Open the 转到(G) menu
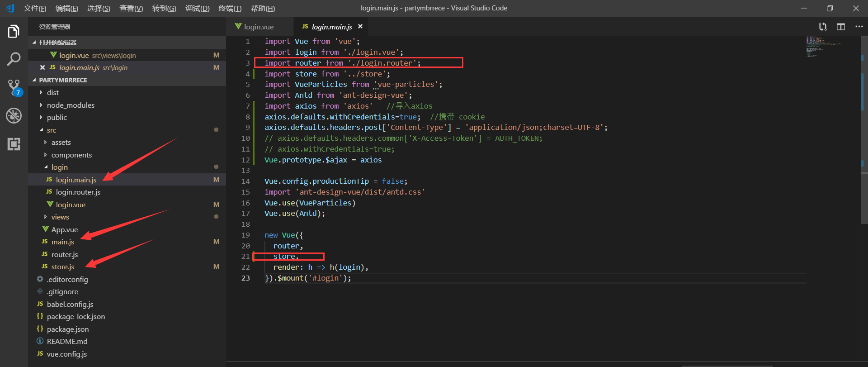 click(164, 8)
